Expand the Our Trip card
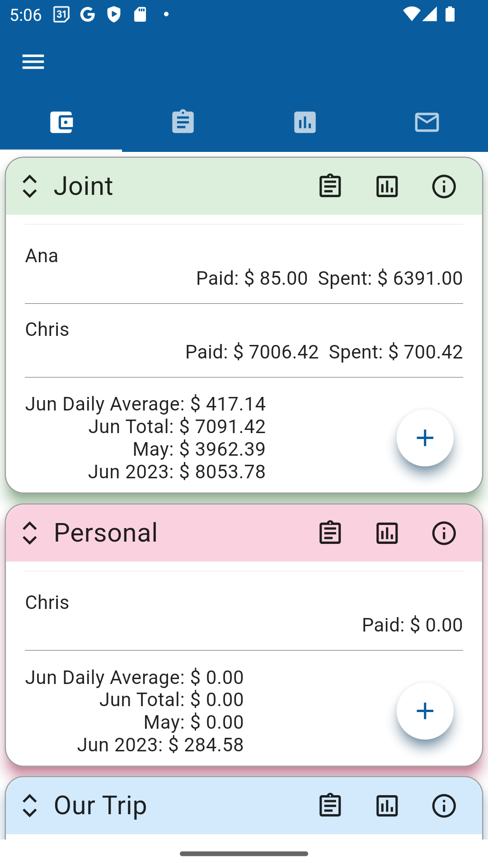Image resolution: width=488 pixels, height=868 pixels. coord(30,806)
